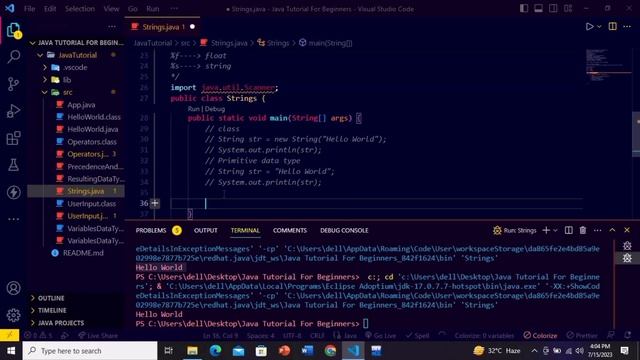
Task: Switch to the Debug Console tab
Action: [x=344, y=231]
